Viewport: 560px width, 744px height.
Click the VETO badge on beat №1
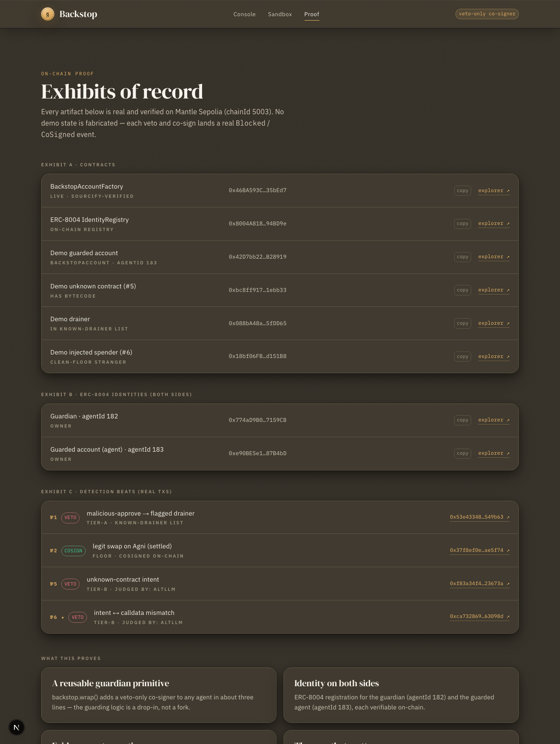tap(70, 517)
